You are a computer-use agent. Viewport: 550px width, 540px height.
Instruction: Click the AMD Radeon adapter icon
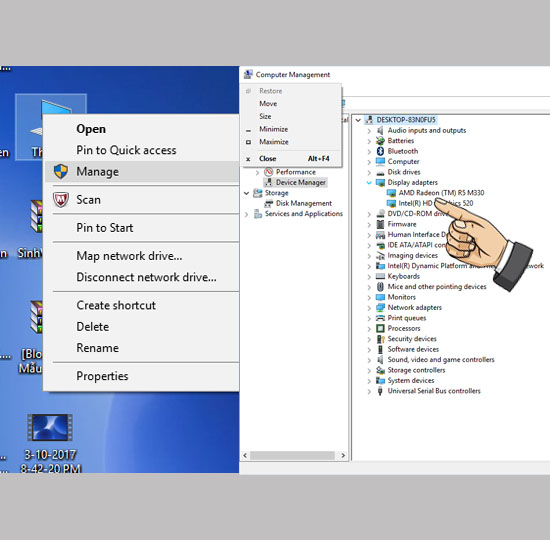click(x=391, y=193)
